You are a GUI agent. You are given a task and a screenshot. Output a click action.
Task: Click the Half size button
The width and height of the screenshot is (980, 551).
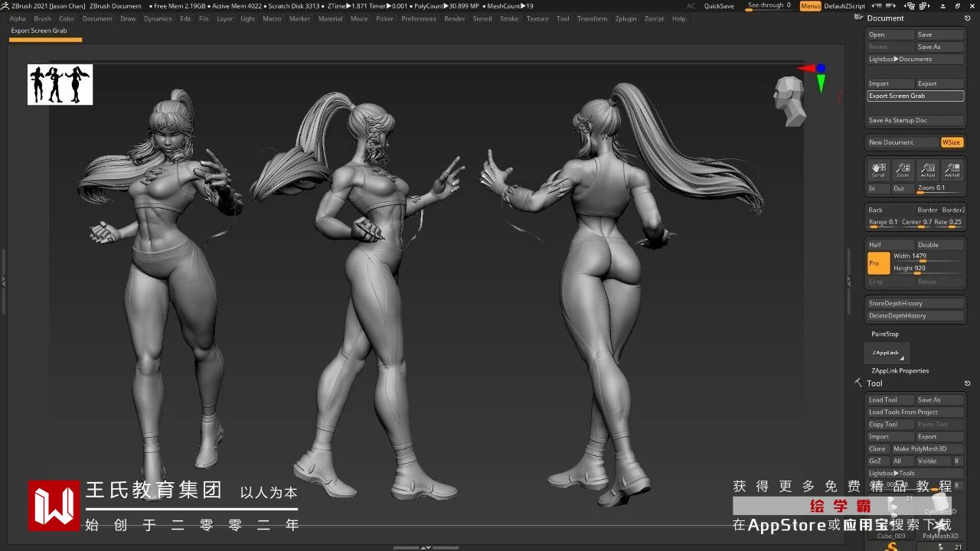coord(890,245)
